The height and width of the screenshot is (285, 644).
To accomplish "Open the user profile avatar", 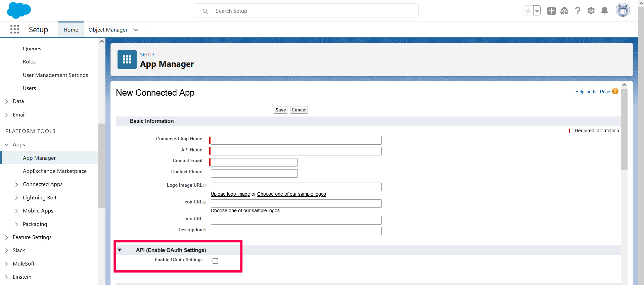I will tap(623, 10).
